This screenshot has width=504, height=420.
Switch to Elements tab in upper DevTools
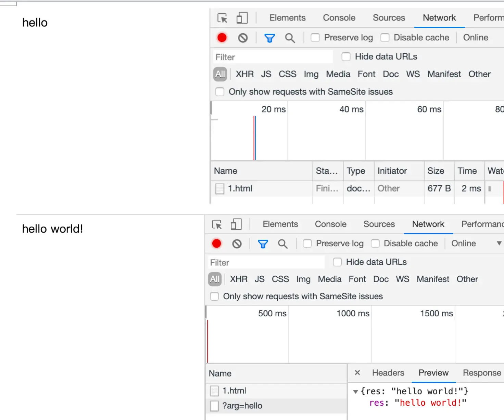(x=288, y=18)
